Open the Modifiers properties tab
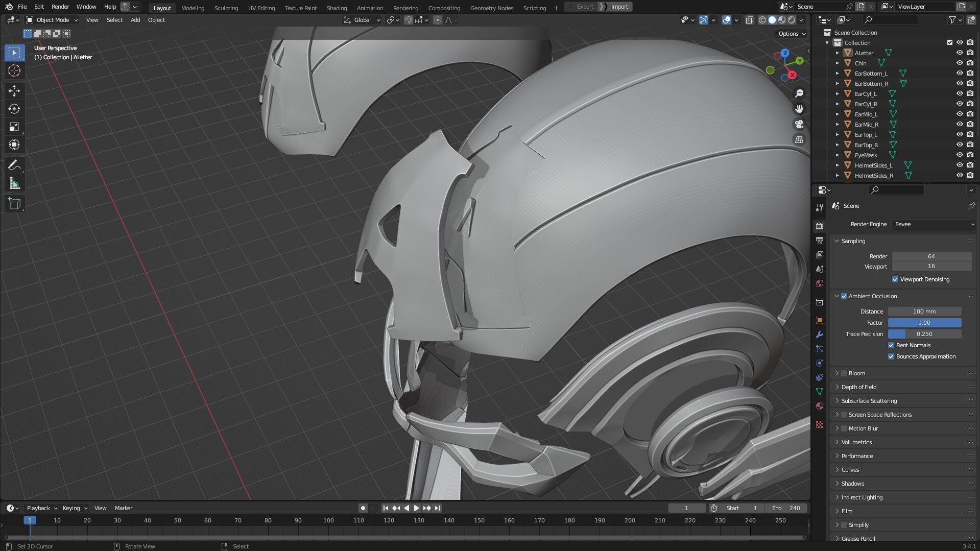Viewport: 980px width, 551px height. [820, 334]
